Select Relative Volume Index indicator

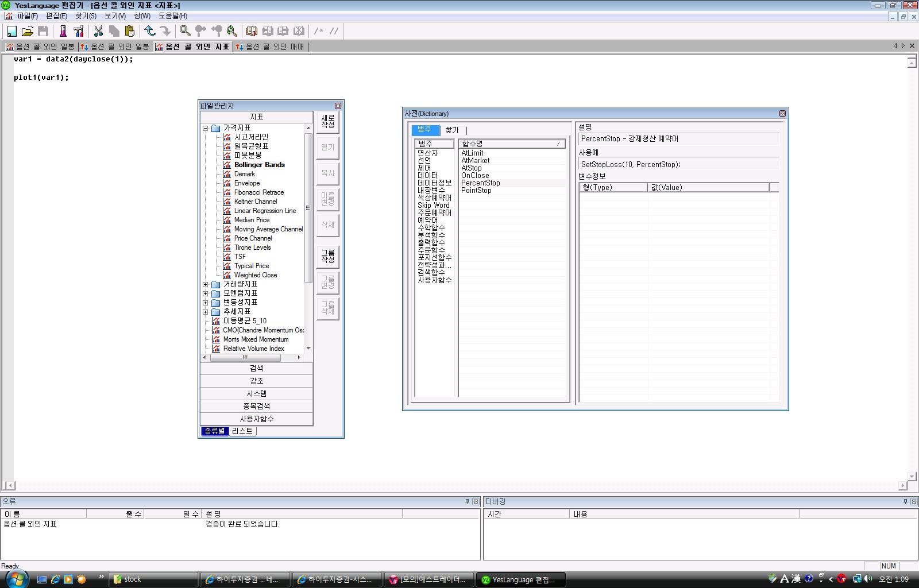click(x=253, y=349)
